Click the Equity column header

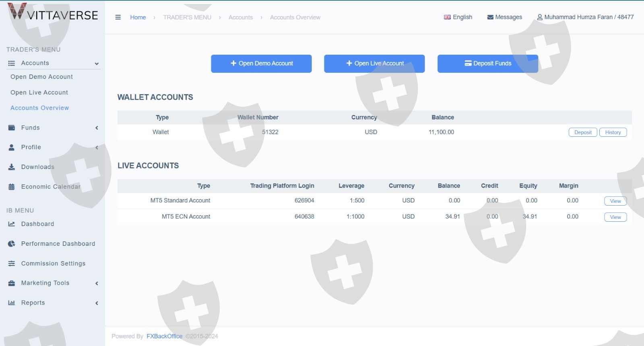tap(528, 186)
